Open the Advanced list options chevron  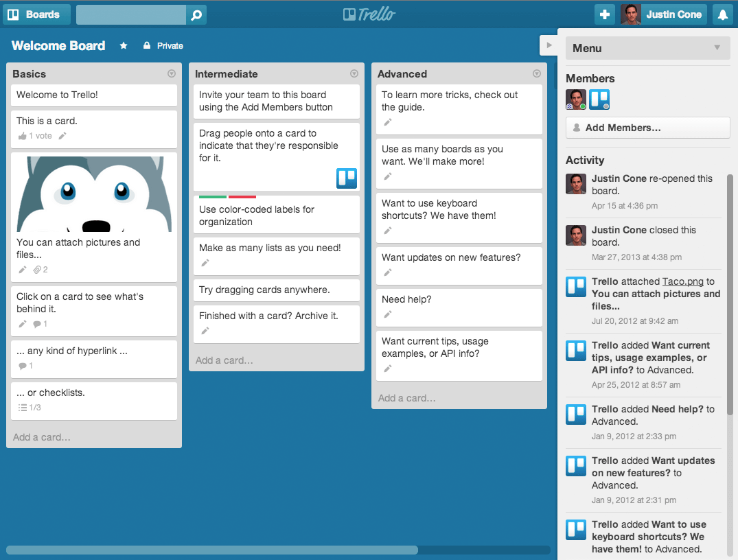(537, 73)
